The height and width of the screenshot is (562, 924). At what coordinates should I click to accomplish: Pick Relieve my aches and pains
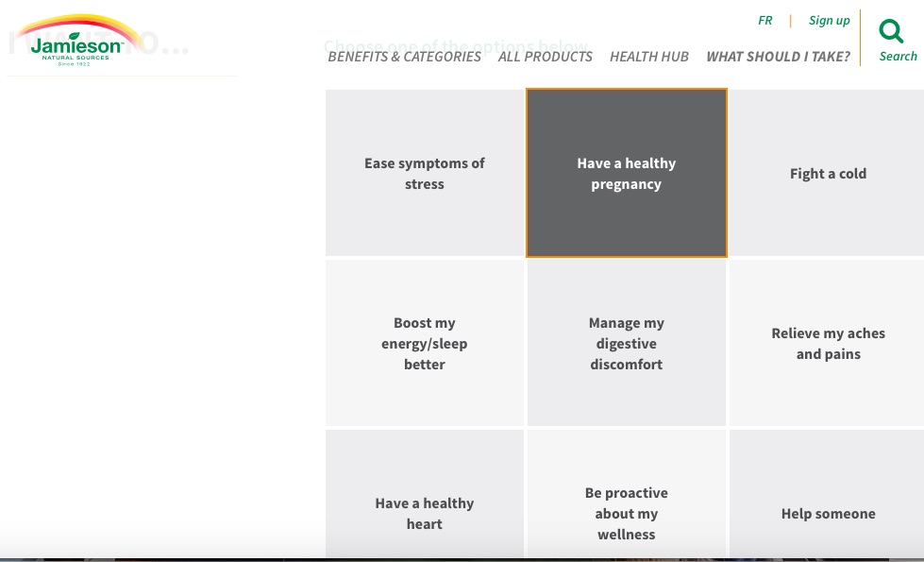pos(828,343)
